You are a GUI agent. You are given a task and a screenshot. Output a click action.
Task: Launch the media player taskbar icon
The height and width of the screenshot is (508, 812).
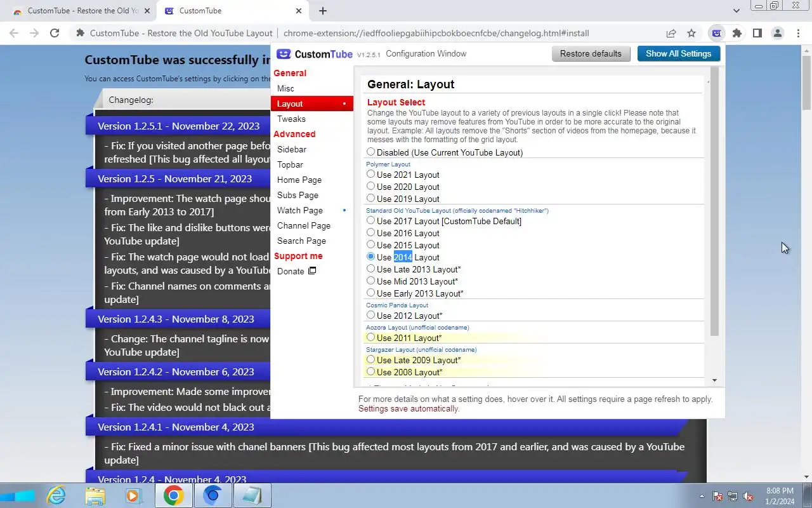pos(133,495)
